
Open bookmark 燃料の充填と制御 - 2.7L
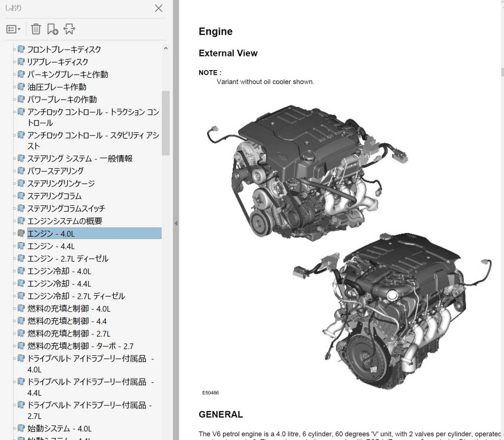(x=69, y=334)
